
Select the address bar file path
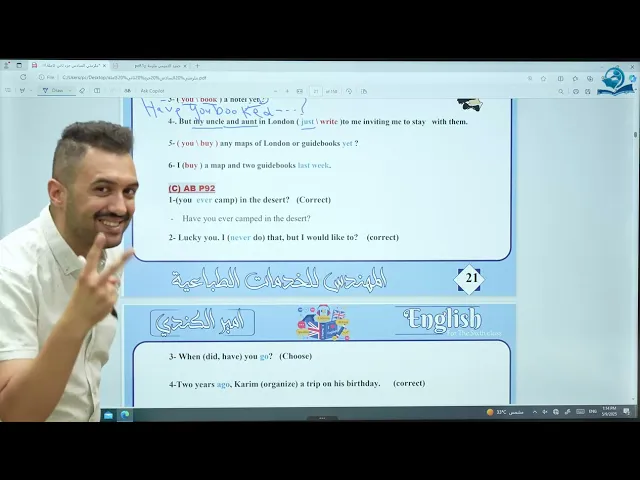(135, 78)
